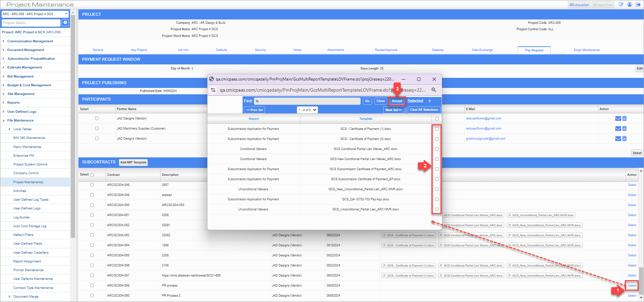This screenshot has height=302, width=644.
Task: Click Clear All Selections button
Action: click(424, 110)
